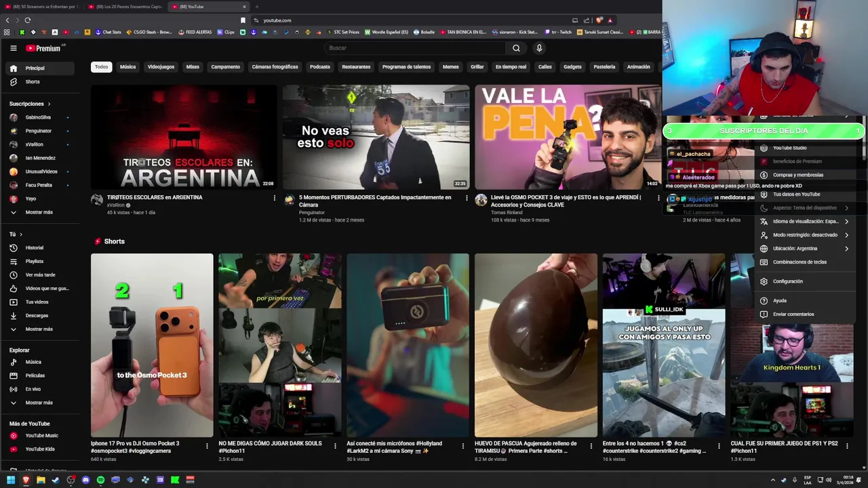Click the YouTube Premium logo
The image size is (868, 488).
coord(44,48)
